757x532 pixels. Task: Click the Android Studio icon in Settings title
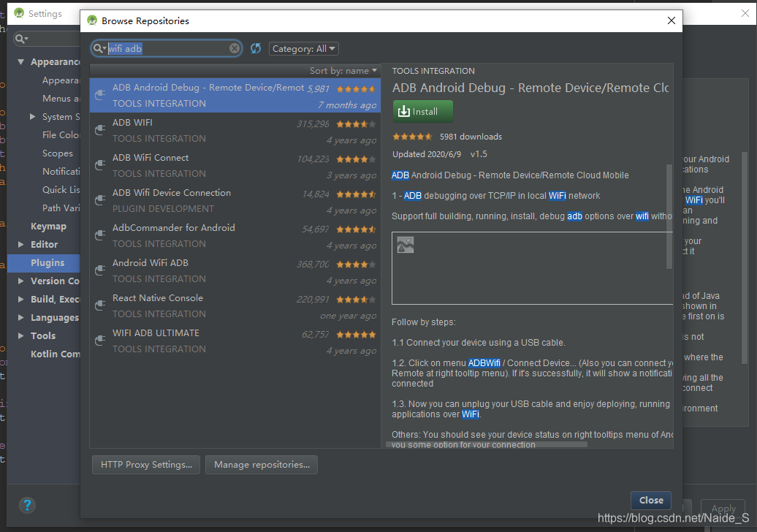[x=19, y=13]
